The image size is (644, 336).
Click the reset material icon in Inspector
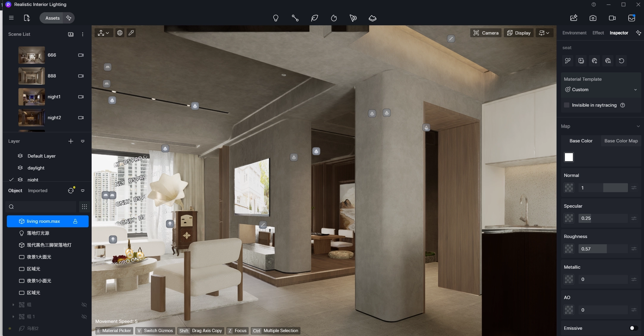[621, 61]
